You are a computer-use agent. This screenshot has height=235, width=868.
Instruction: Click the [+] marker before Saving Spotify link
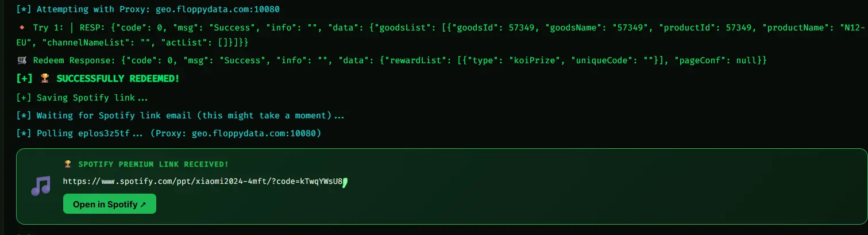[x=25, y=98]
